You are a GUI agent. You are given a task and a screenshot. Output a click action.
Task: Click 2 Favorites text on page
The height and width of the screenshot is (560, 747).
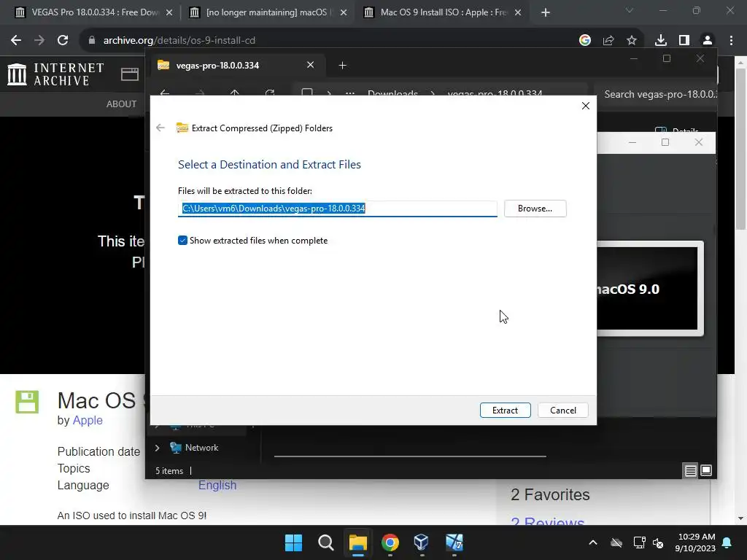tap(550, 495)
